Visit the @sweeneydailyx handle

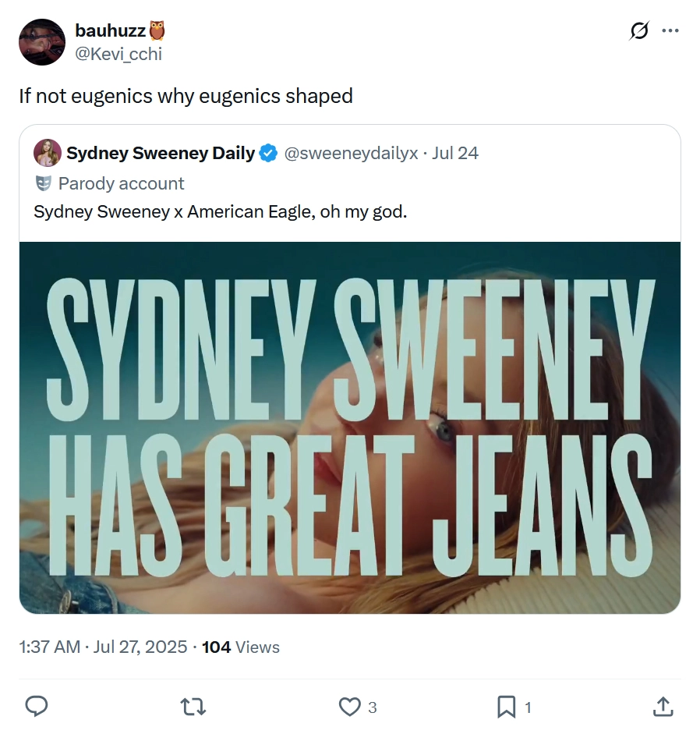[351, 153]
